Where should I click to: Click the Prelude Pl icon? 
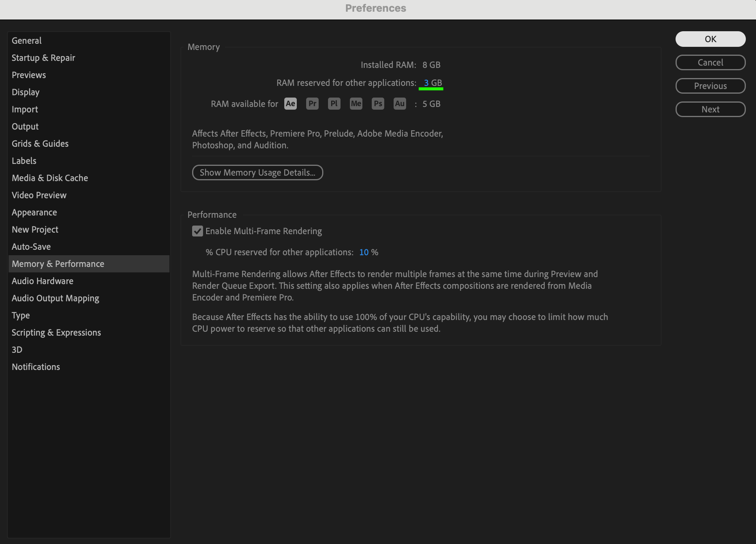click(x=334, y=104)
